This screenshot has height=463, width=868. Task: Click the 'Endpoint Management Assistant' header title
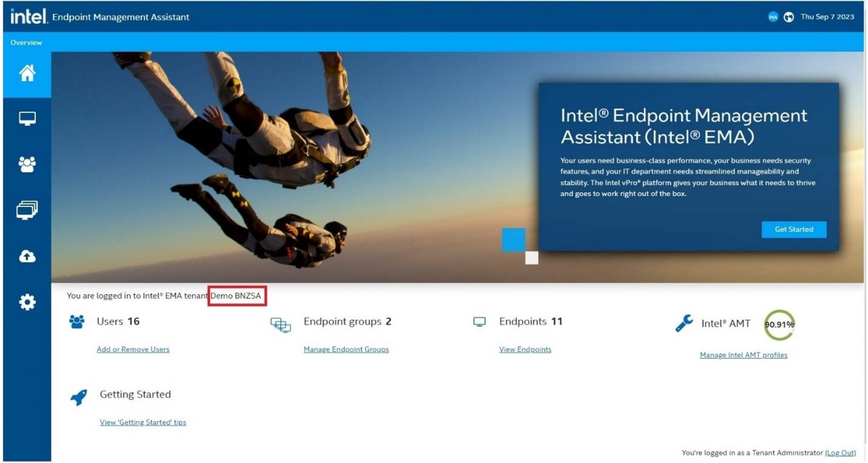click(121, 17)
